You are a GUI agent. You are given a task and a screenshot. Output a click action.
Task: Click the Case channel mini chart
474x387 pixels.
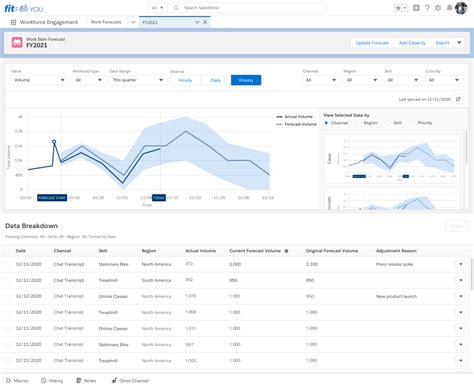pyautogui.click(x=392, y=159)
